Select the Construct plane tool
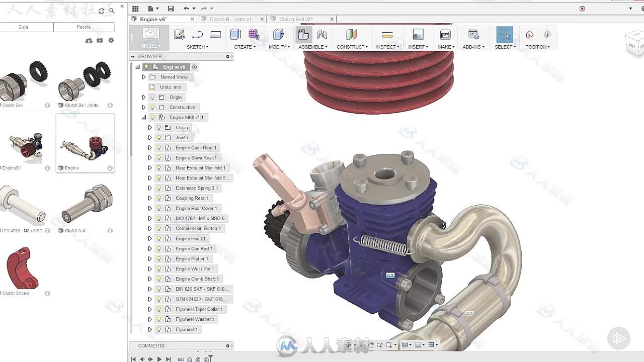Image resolution: width=644 pixels, height=362 pixels. point(352,34)
